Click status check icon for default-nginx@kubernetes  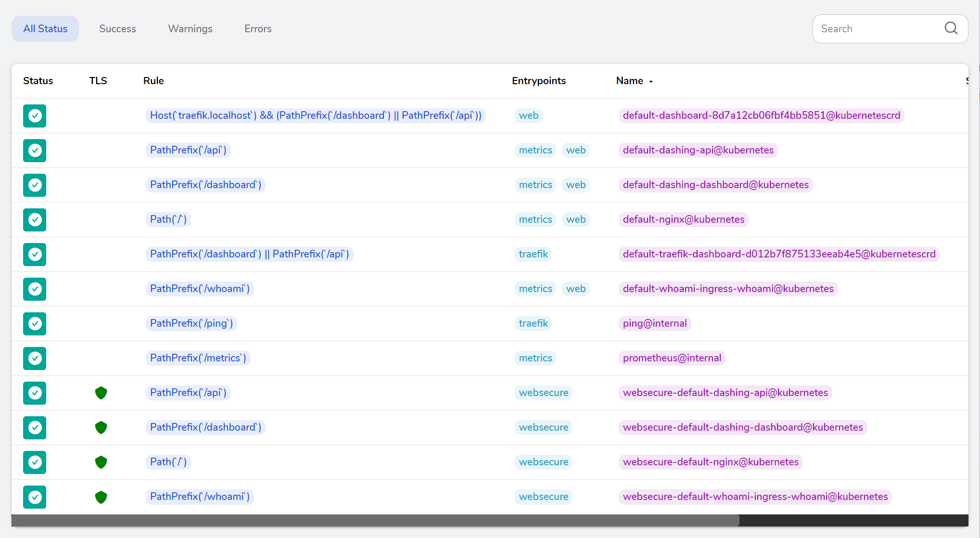tap(35, 219)
